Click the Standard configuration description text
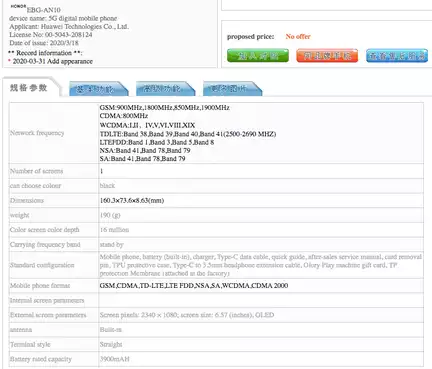 click(261, 265)
